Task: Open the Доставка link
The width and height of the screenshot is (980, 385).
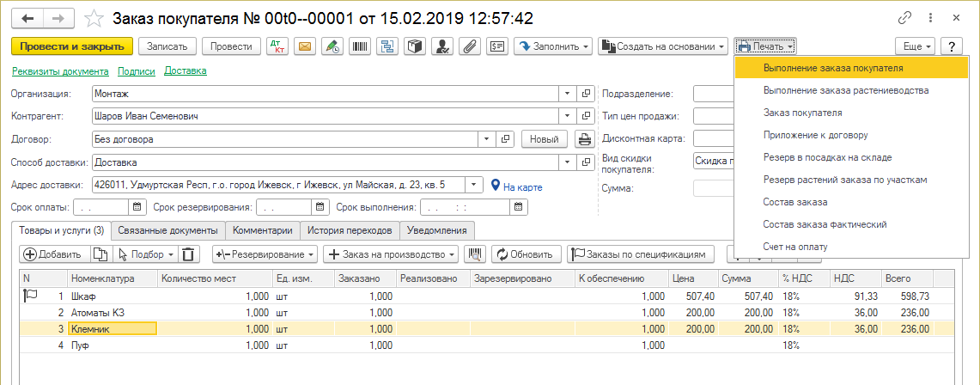Action: [x=185, y=71]
